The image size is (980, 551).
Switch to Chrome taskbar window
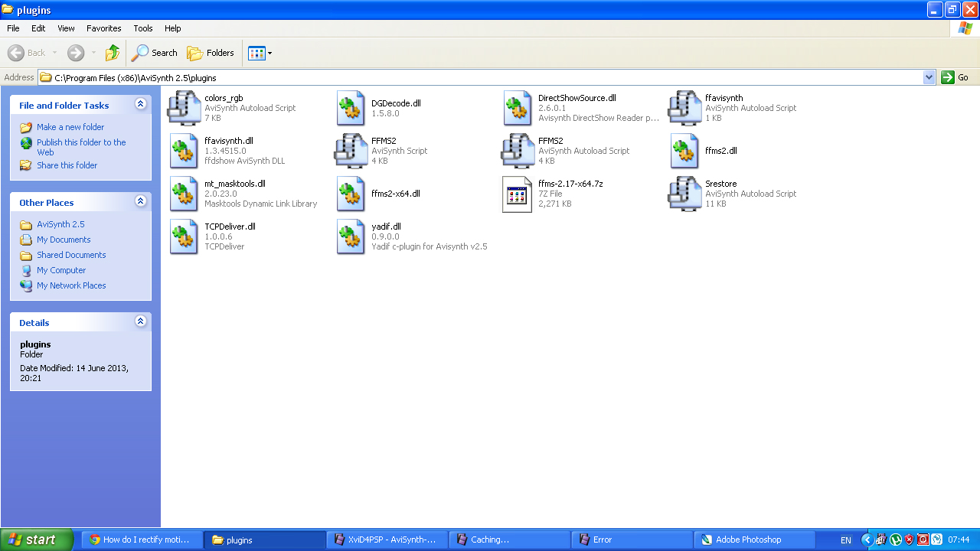click(142, 540)
